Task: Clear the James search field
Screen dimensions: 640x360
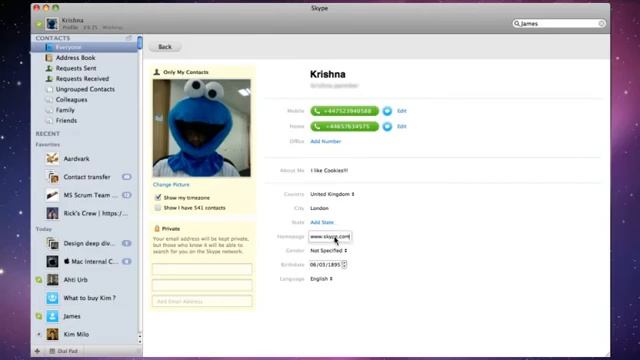Action: 601,24
